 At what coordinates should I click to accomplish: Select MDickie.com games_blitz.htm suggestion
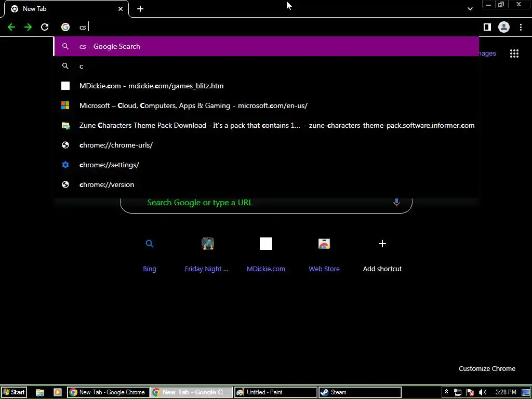point(267,86)
